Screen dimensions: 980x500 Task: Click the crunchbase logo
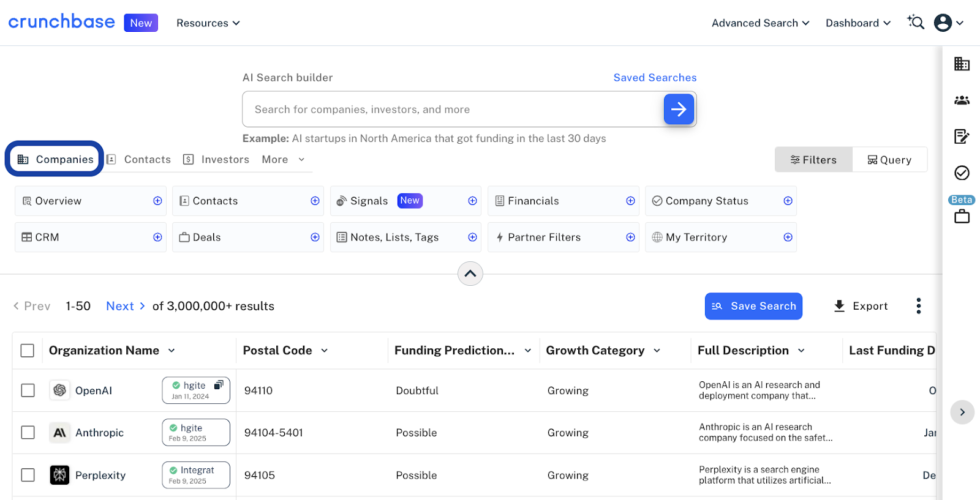pyautogui.click(x=61, y=22)
